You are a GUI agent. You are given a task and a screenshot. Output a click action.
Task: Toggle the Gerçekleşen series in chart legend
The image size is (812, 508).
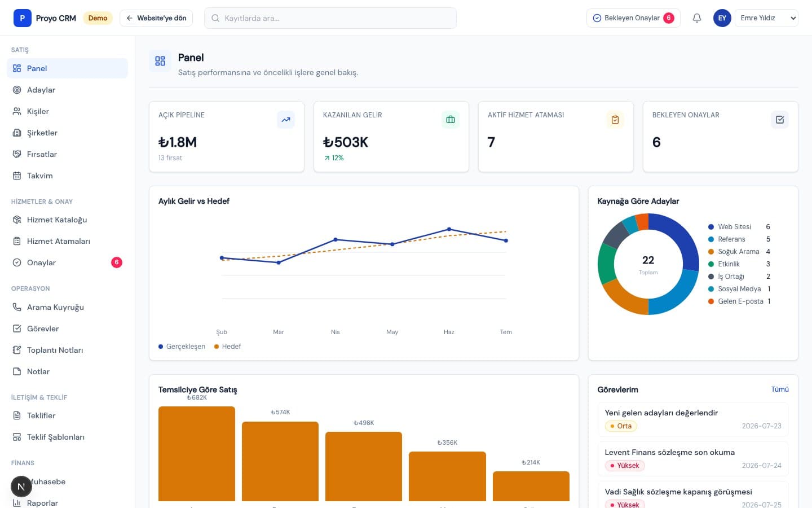click(182, 347)
